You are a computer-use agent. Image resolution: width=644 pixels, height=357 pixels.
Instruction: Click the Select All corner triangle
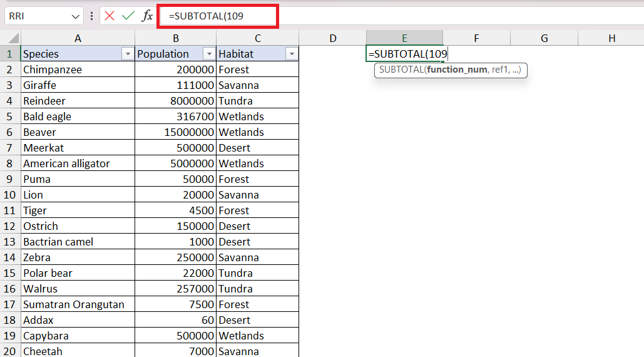coord(14,38)
